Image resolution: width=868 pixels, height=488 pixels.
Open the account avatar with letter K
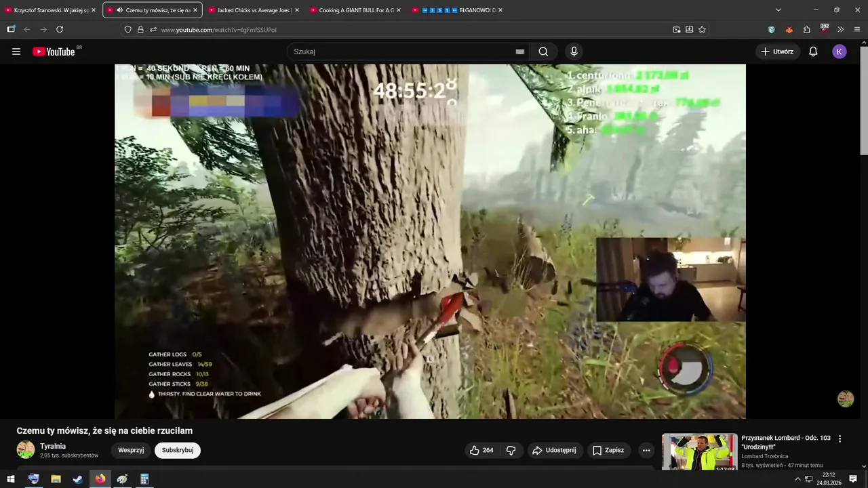[840, 52]
